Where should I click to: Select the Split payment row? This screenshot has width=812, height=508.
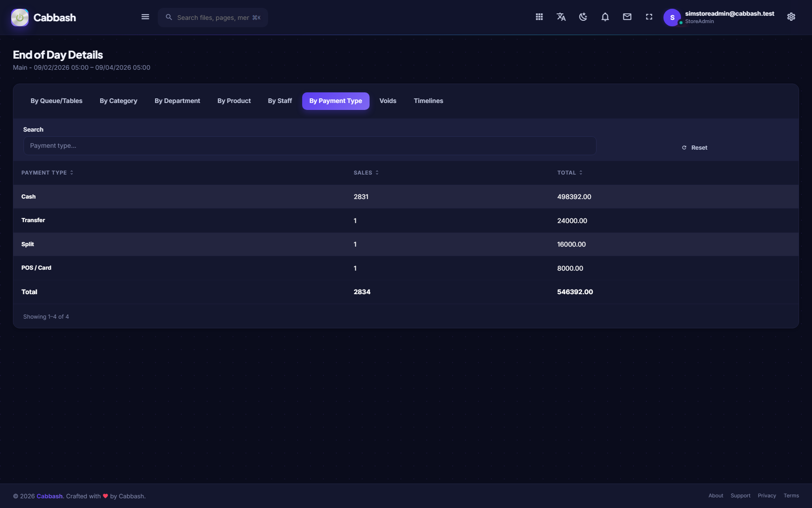pos(406,244)
